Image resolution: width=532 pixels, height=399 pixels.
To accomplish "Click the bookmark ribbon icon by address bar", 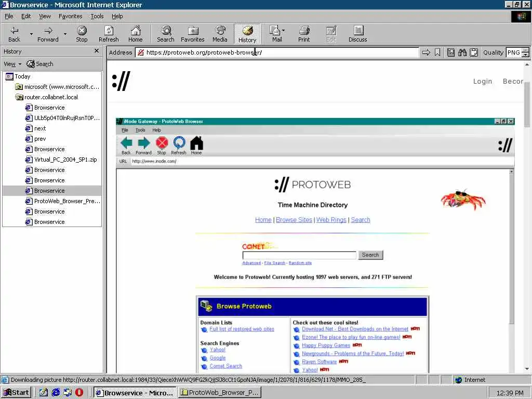I will pyautogui.click(x=437, y=52).
